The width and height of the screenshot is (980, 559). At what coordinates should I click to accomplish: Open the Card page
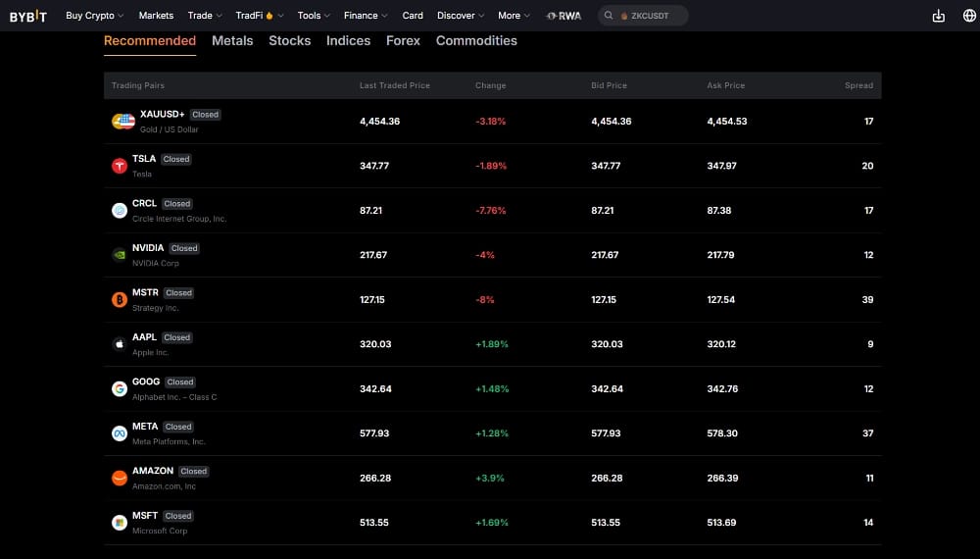(413, 16)
